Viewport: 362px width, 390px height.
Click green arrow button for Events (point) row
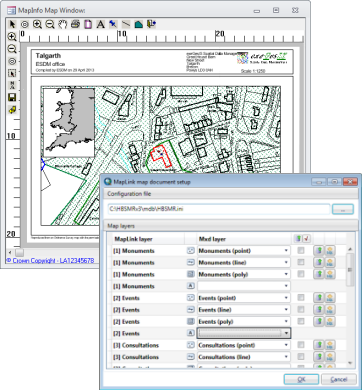pos(319,298)
